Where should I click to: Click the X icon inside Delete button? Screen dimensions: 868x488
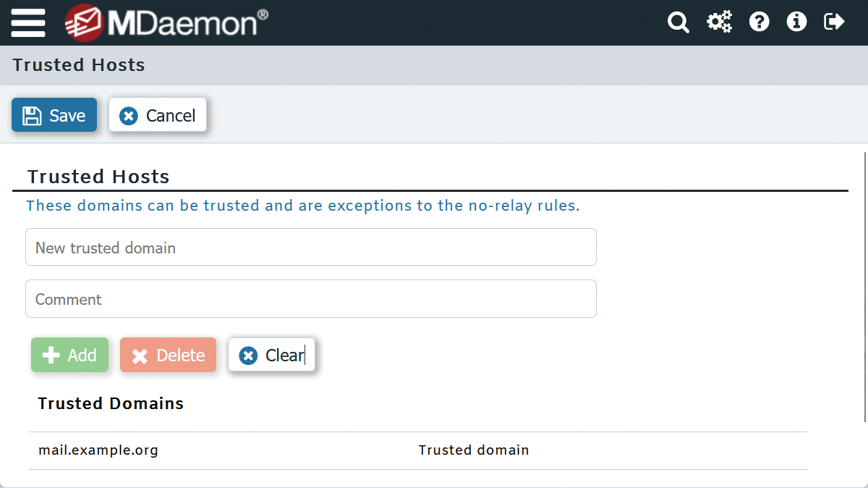pyautogui.click(x=141, y=355)
